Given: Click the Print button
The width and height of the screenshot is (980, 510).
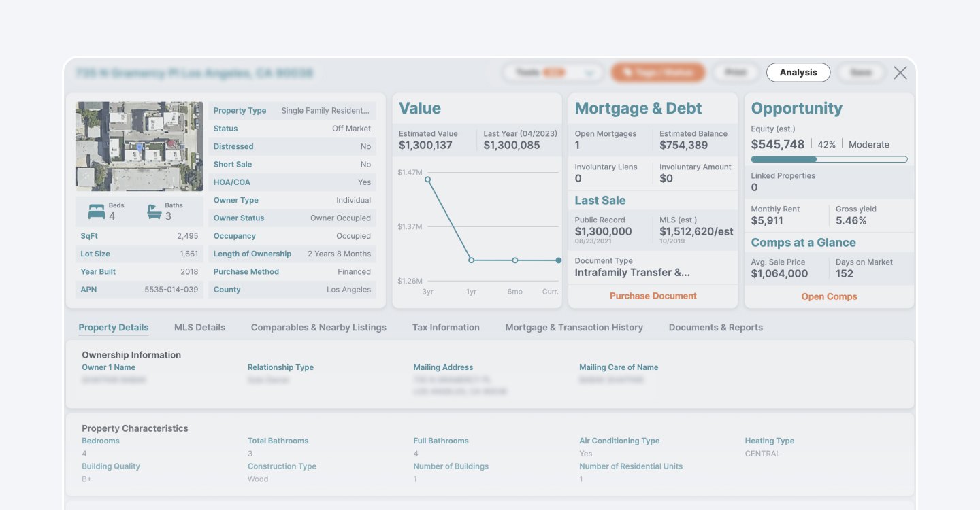Looking at the screenshot, I should (736, 71).
